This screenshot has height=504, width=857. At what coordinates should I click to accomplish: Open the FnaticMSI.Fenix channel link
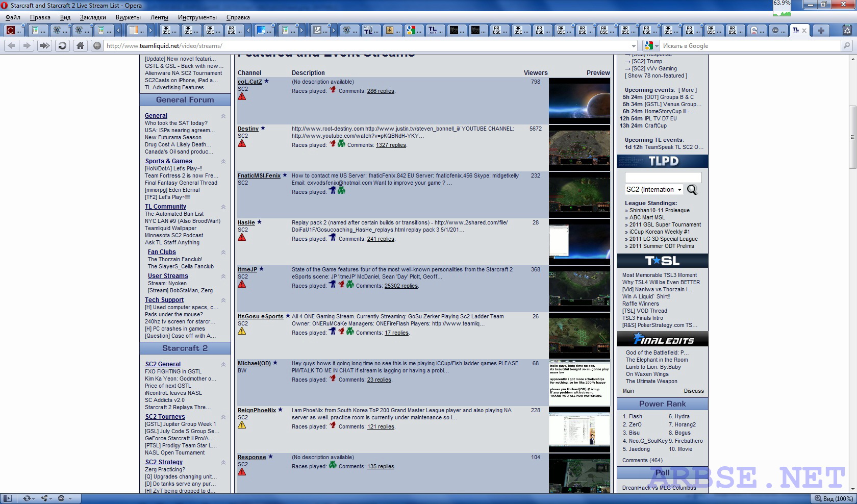259,175
